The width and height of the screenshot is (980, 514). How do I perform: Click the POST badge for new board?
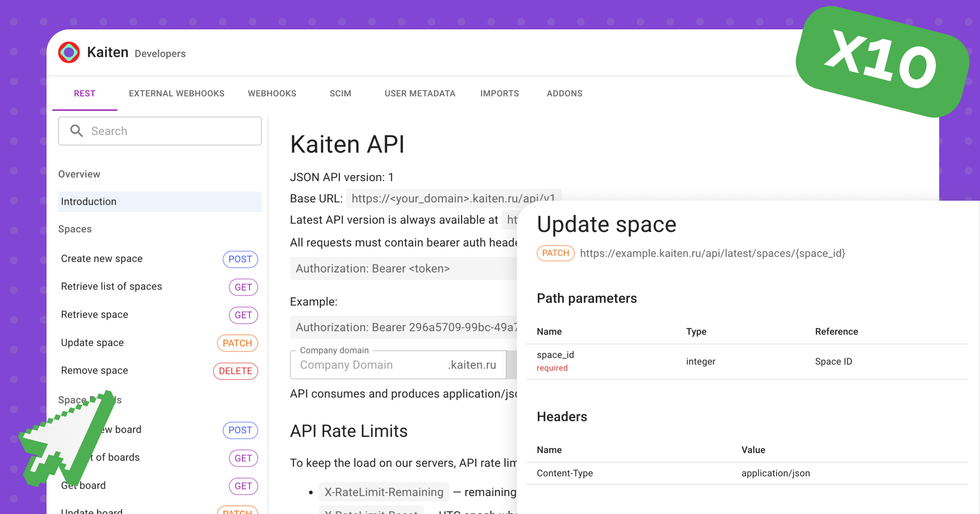pos(240,430)
